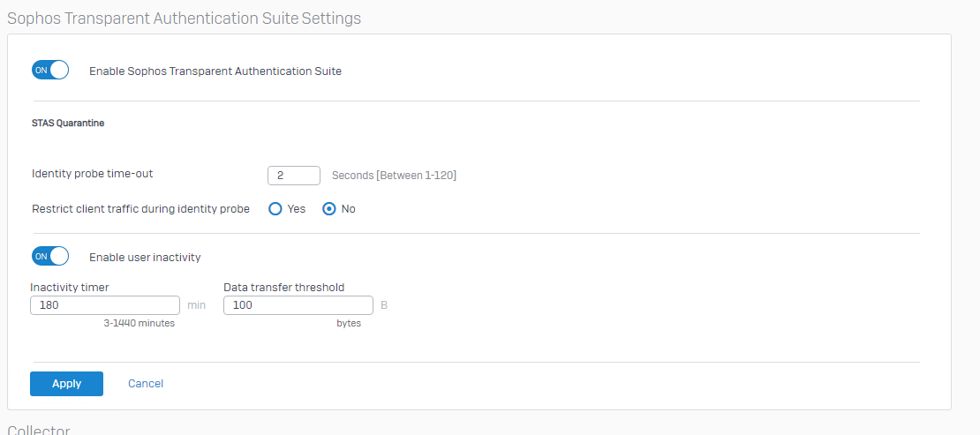Click the Identity probe time-out field
Image resolution: width=980 pixels, height=435 pixels.
tap(293, 176)
